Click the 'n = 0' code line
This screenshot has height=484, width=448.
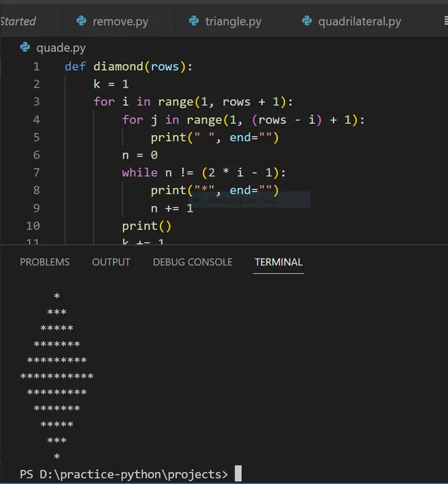click(x=139, y=155)
